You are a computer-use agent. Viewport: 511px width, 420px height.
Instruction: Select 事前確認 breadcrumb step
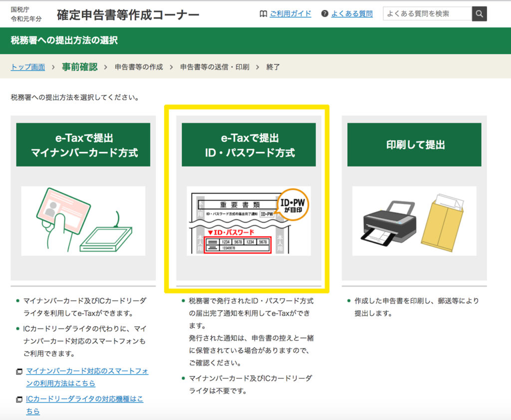tap(80, 67)
